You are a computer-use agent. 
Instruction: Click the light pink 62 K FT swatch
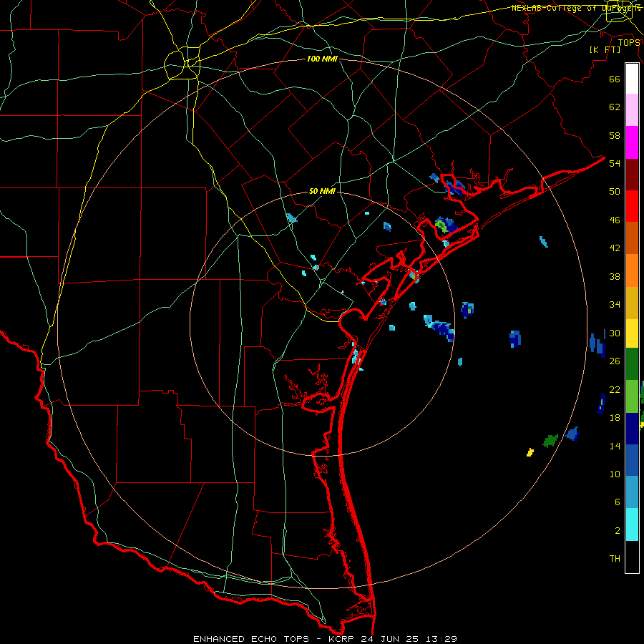(632, 110)
